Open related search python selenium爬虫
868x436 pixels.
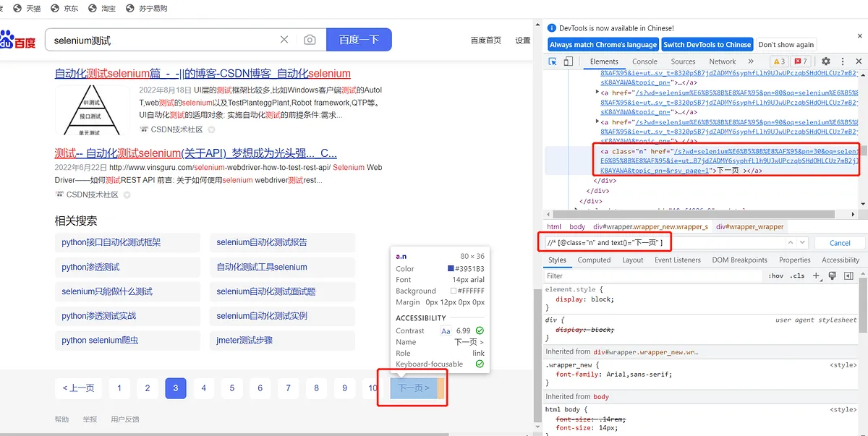[x=127, y=341]
